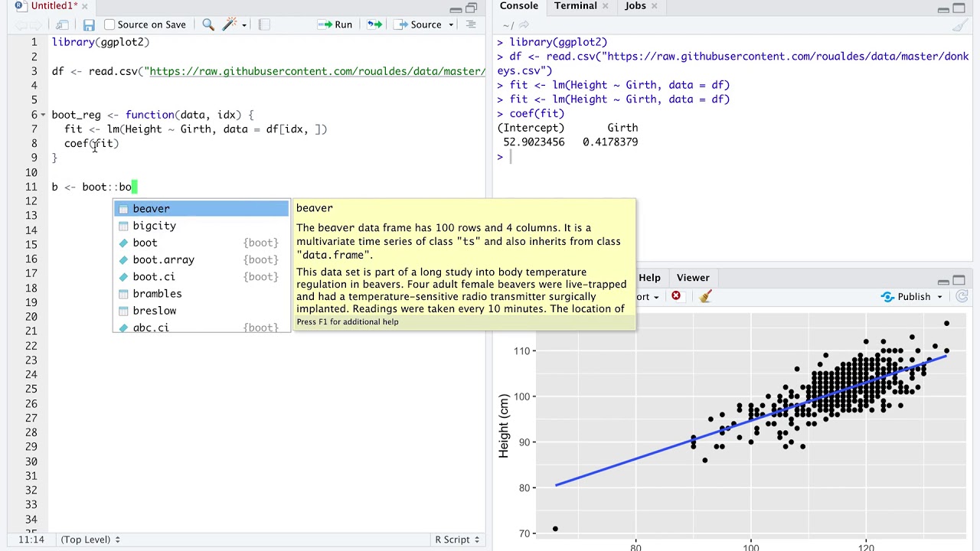The height and width of the screenshot is (551, 980).
Task: Choose brambles from the autocomplete list
Action: pyautogui.click(x=201, y=294)
